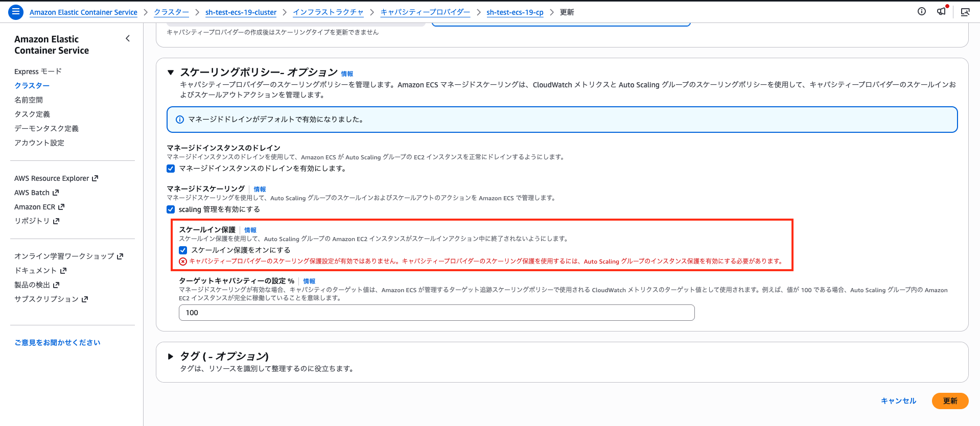Expand the タグ (- オプション) section
This screenshot has height=426, width=980.
point(171,357)
